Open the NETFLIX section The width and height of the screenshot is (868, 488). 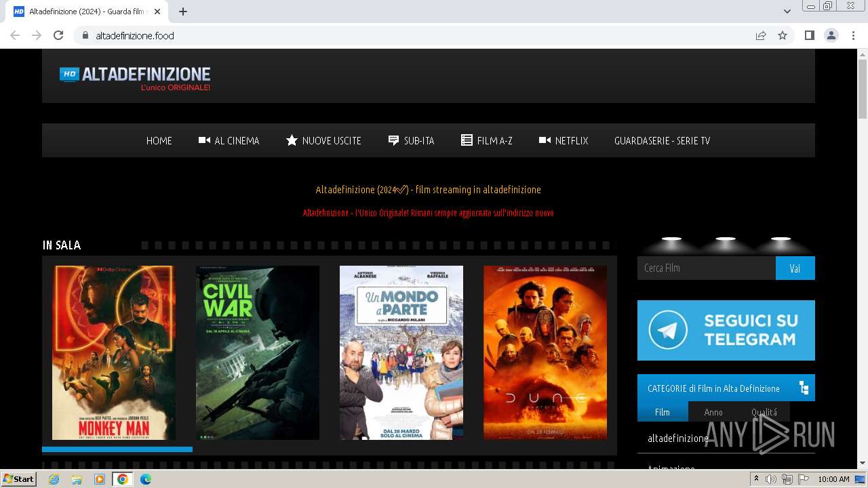[564, 140]
